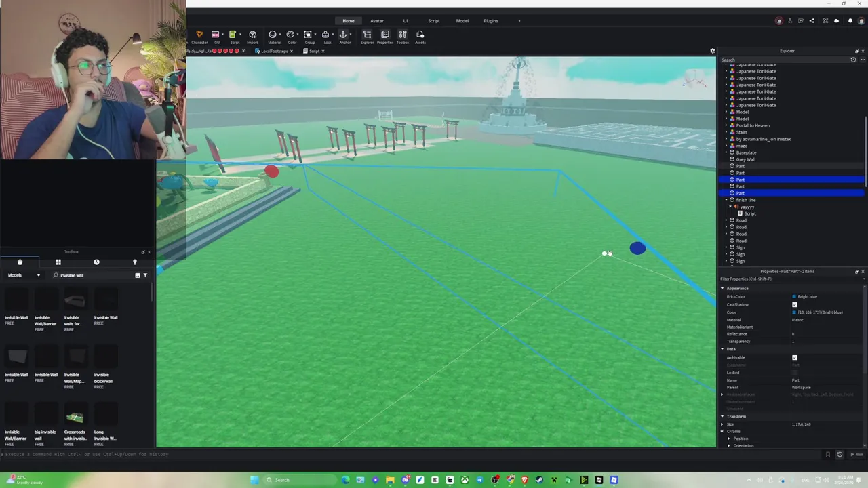Select Toolbox recent clock tab icon

click(96, 262)
